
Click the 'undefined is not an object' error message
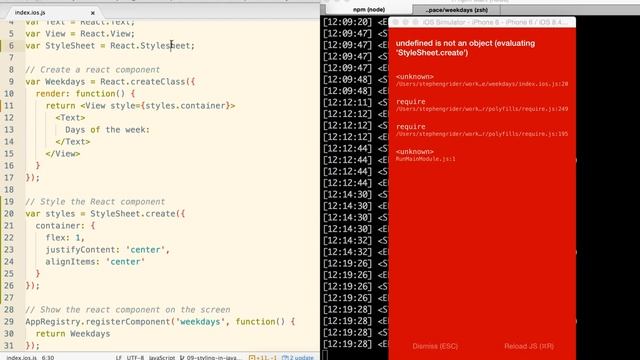click(x=465, y=48)
